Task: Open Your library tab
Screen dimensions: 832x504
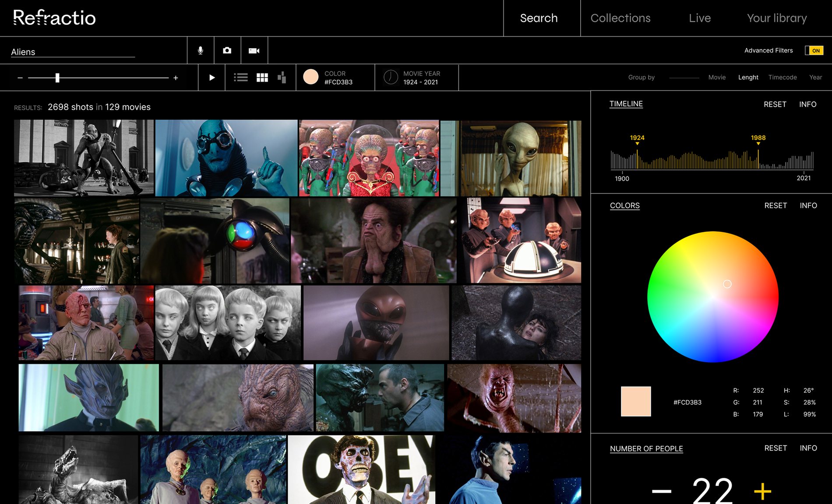Action: pyautogui.click(x=777, y=18)
